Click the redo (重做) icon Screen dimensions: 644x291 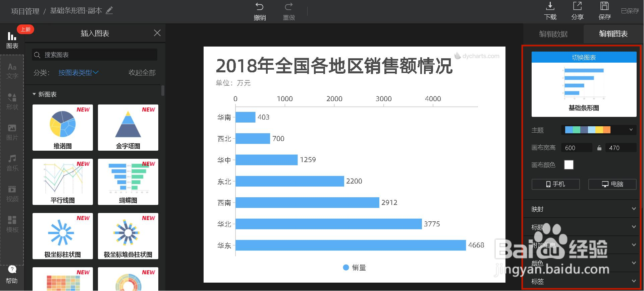tap(288, 7)
